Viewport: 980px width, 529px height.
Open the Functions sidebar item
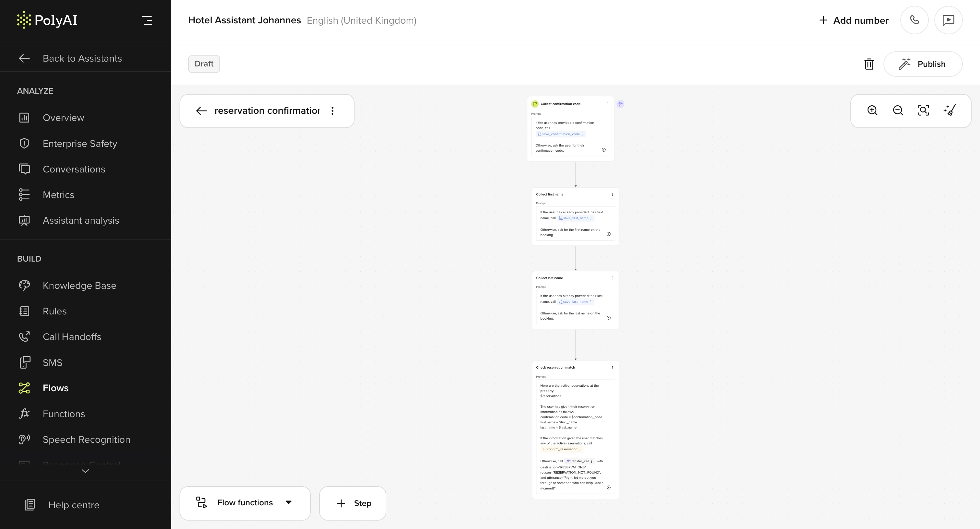click(64, 414)
